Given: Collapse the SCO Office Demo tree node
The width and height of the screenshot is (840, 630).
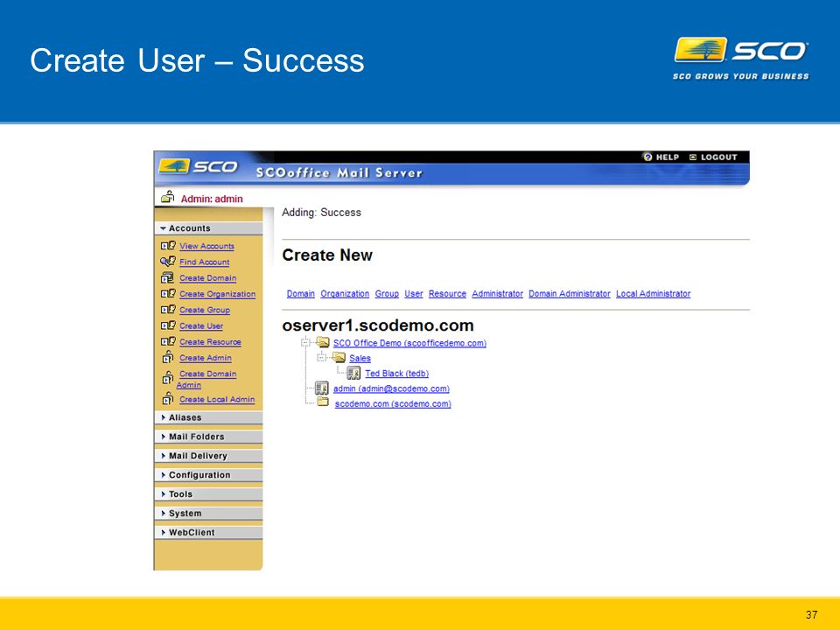Looking at the screenshot, I should pos(305,342).
